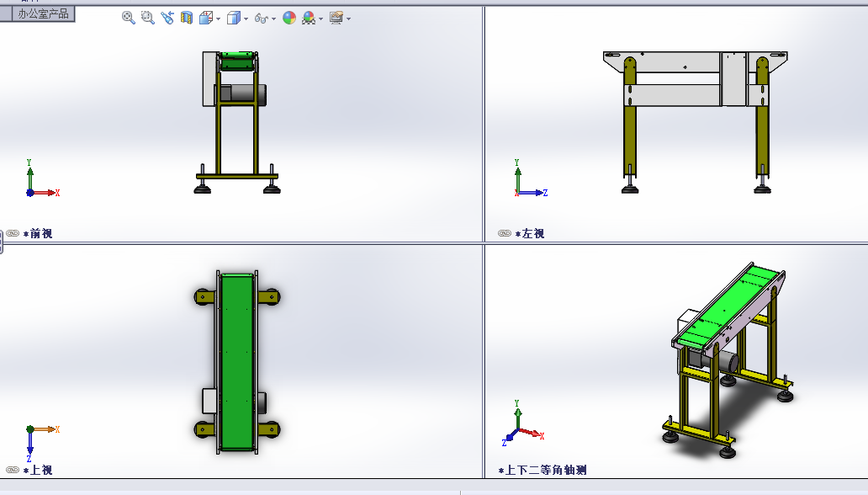868x495 pixels.
Task: Click the Zoom to Fit icon
Action: click(129, 18)
